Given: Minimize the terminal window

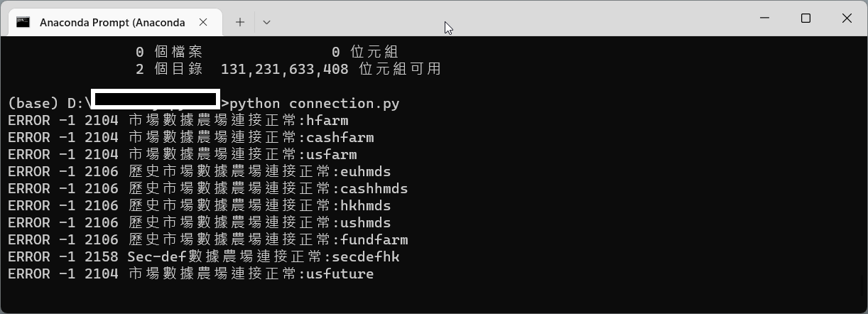Looking at the screenshot, I should point(764,18).
